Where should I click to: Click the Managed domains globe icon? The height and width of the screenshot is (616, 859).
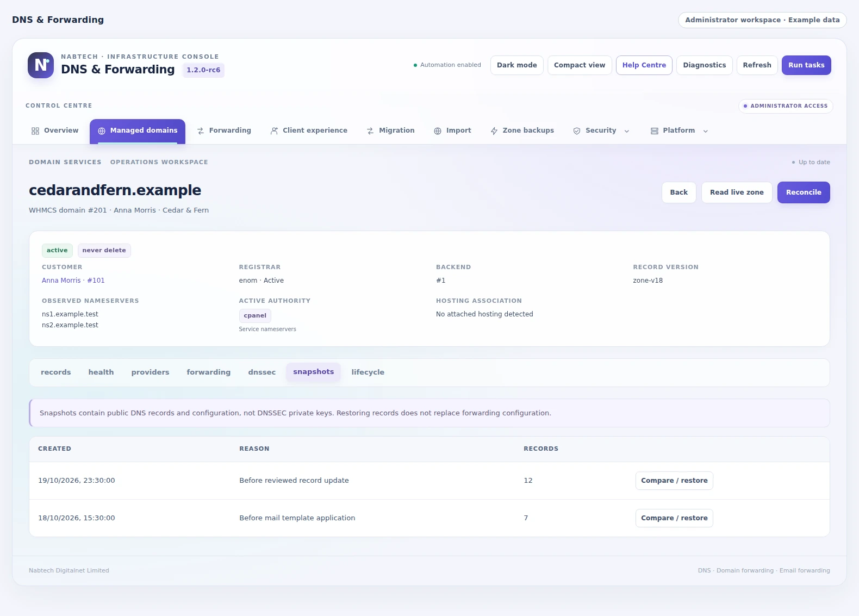coord(102,131)
